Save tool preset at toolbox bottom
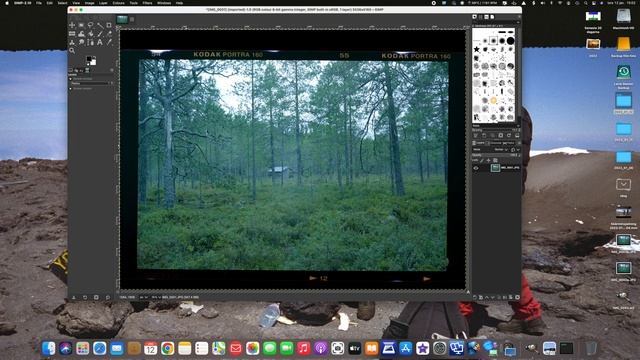The width and height of the screenshot is (640, 360). pyautogui.click(x=74, y=297)
